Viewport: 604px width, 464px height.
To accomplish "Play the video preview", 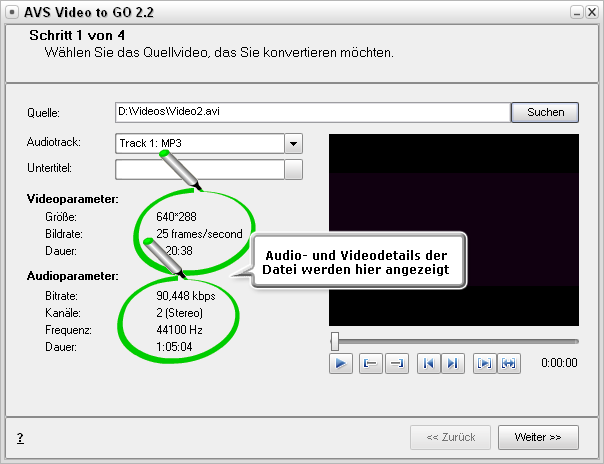I will click(341, 363).
